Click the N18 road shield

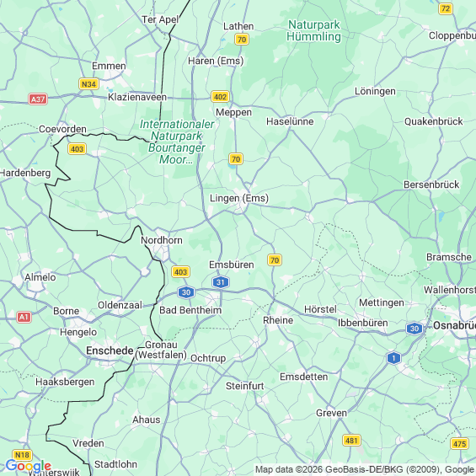[x=22, y=455]
